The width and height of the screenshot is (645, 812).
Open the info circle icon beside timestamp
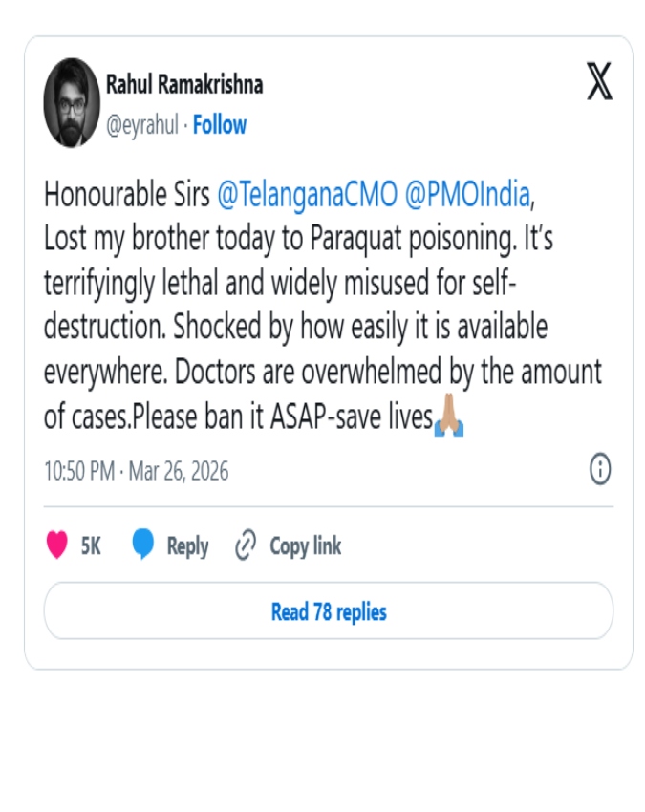click(600, 469)
